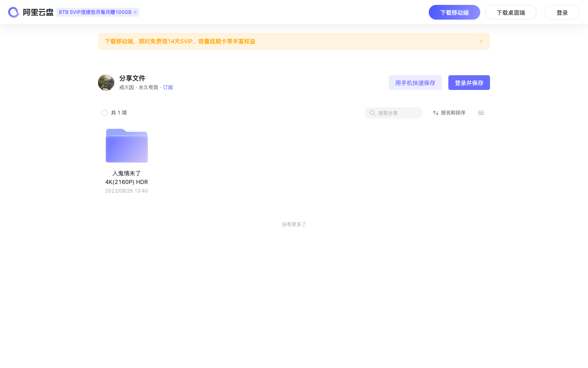Click the chevron on the yellow promo banner

[x=481, y=41]
